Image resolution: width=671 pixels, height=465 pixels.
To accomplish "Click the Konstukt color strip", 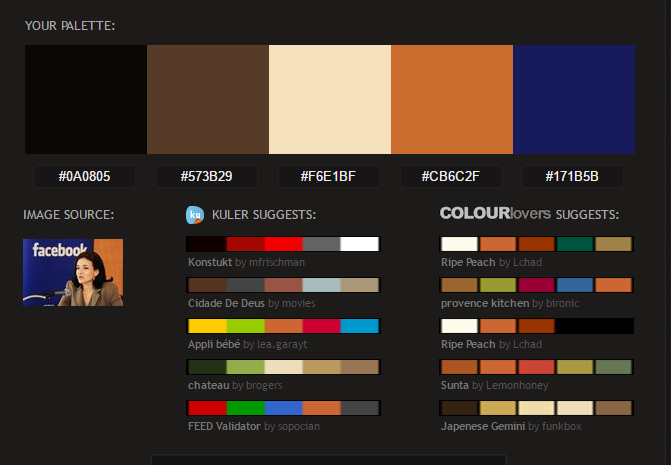I will pos(283,244).
